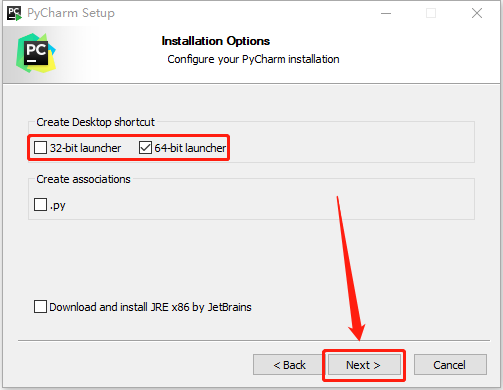The image size is (503, 390).
Task: Click the Create Desktop shortcut group heading
Action: [95, 122]
